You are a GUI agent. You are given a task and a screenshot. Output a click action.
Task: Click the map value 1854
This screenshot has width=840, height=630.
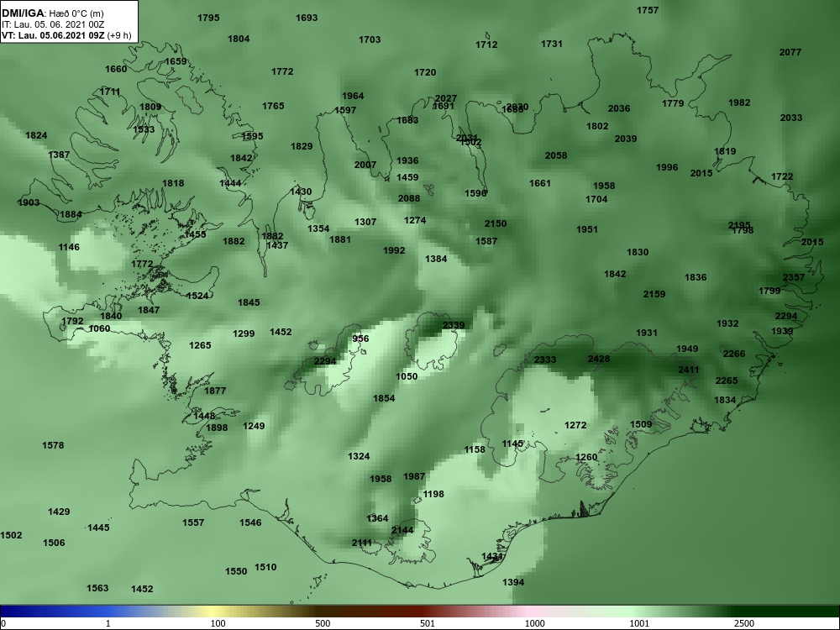(384, 398)
